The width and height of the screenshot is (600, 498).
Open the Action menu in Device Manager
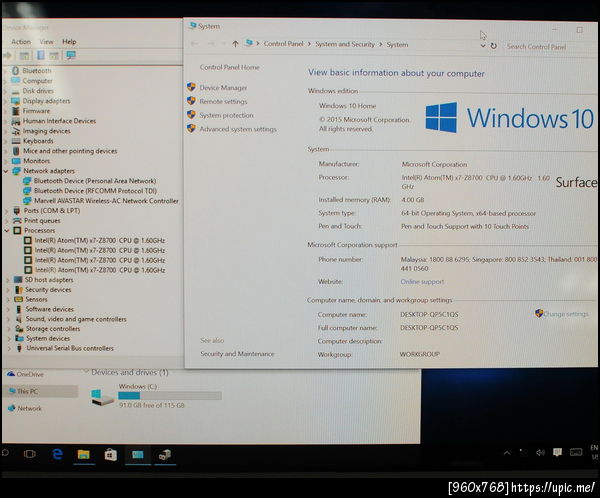(x=21, y=42)
